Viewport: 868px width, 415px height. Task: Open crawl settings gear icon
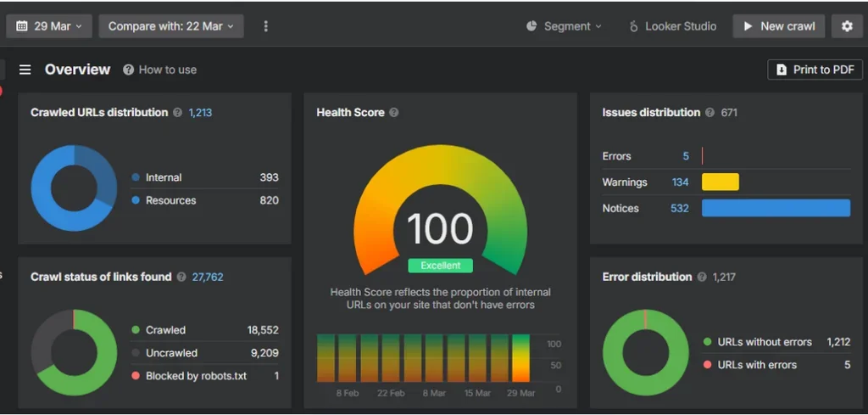(847, 26)
